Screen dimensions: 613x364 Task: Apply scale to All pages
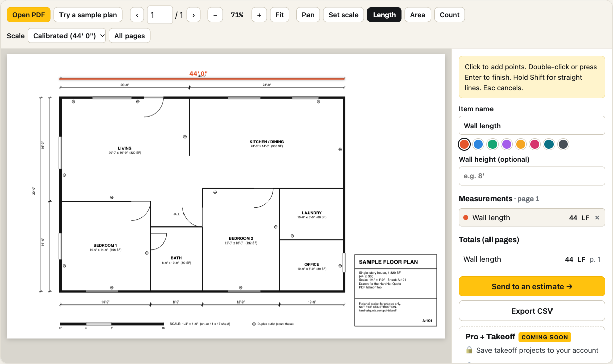click(x=130, y=36)
